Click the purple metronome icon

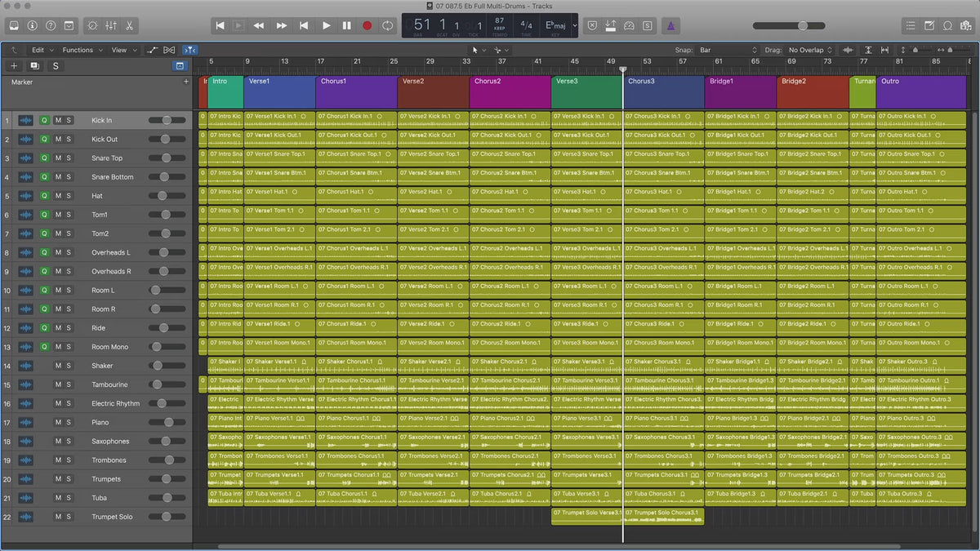670,26
